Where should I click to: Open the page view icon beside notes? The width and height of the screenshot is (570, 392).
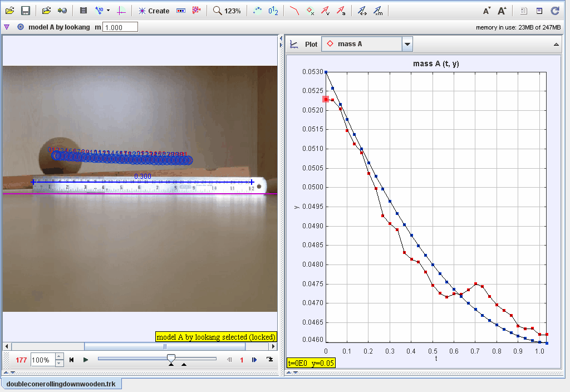pos(539,11)
